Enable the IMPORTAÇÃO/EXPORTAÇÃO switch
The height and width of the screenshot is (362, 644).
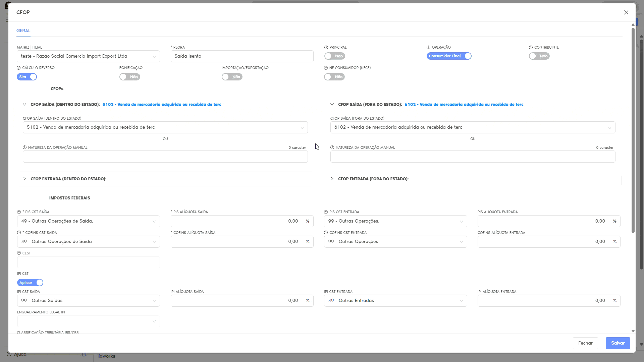tap(232, 77)
